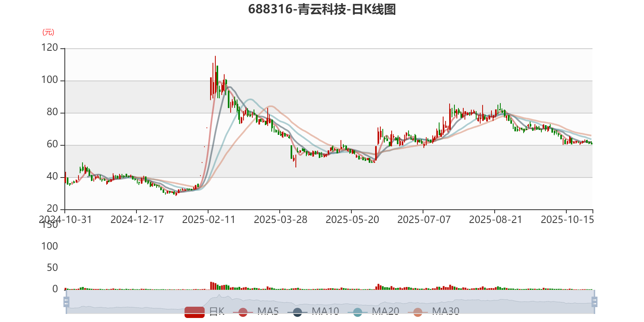Click the left handle of the zoom slider
The image size is (644, 322).
click(x=66, y=301)
